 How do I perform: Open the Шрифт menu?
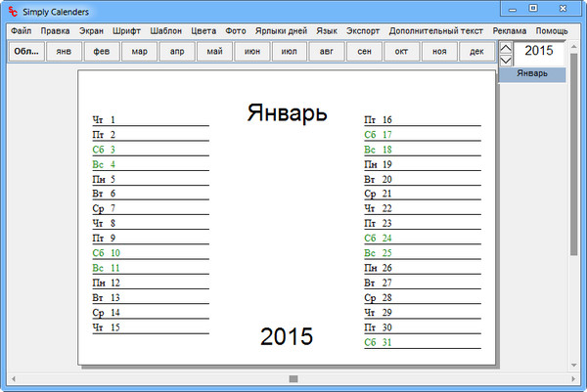(125, 31)
